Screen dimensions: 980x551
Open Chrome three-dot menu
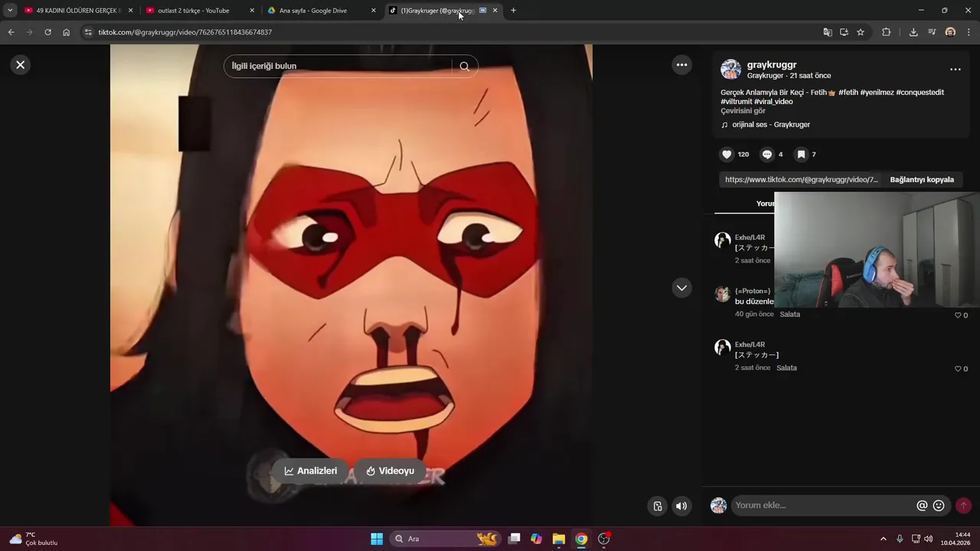coord(969,32)
